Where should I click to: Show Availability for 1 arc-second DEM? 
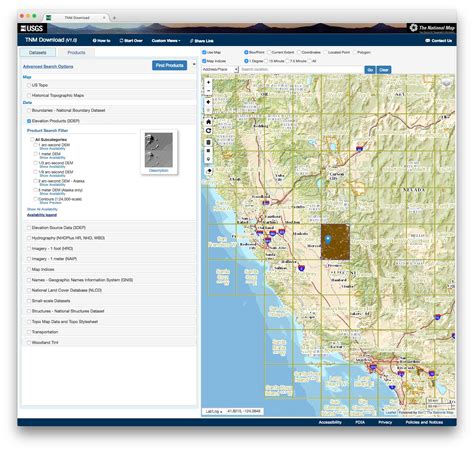click(x=52, y=149)
